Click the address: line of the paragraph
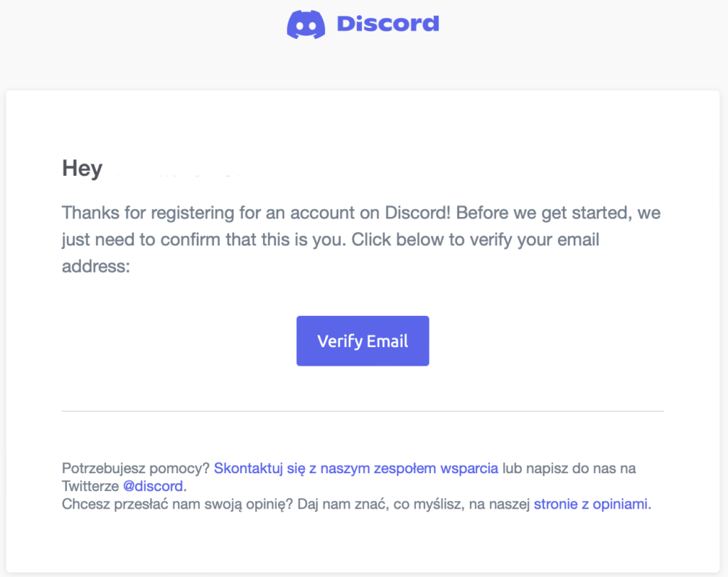The height and width of the screenshot is (577, 728). pos(96,266)
